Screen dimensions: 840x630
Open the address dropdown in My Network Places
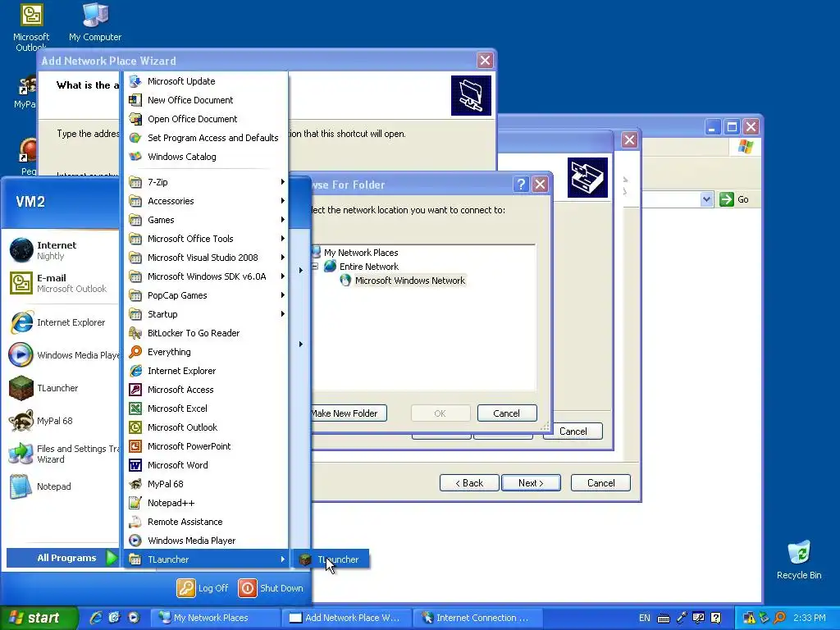[x=706, y=199]
